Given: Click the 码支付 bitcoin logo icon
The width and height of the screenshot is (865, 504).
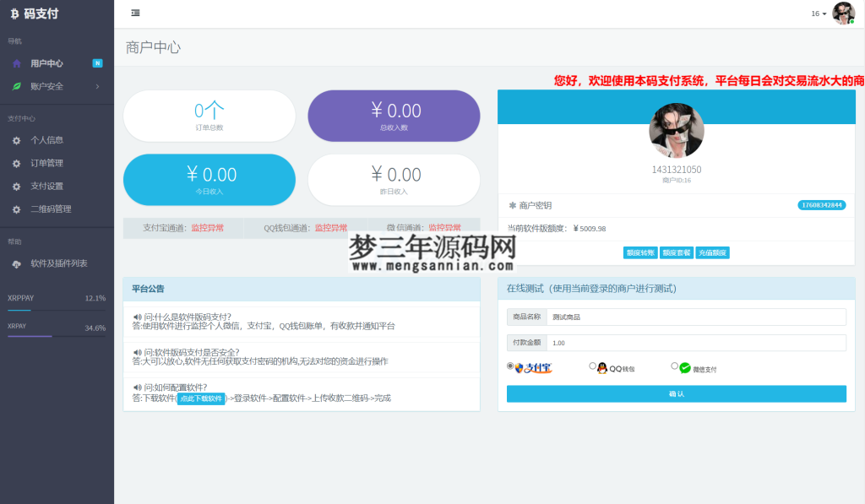Looking at the screenshot, I should (x=14, y=14).
